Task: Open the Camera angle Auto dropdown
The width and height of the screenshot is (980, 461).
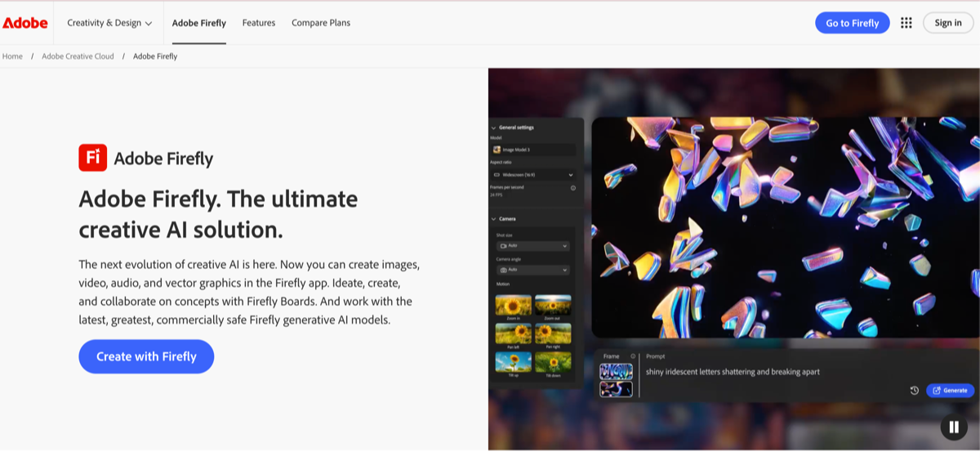Action: [532, 270]
